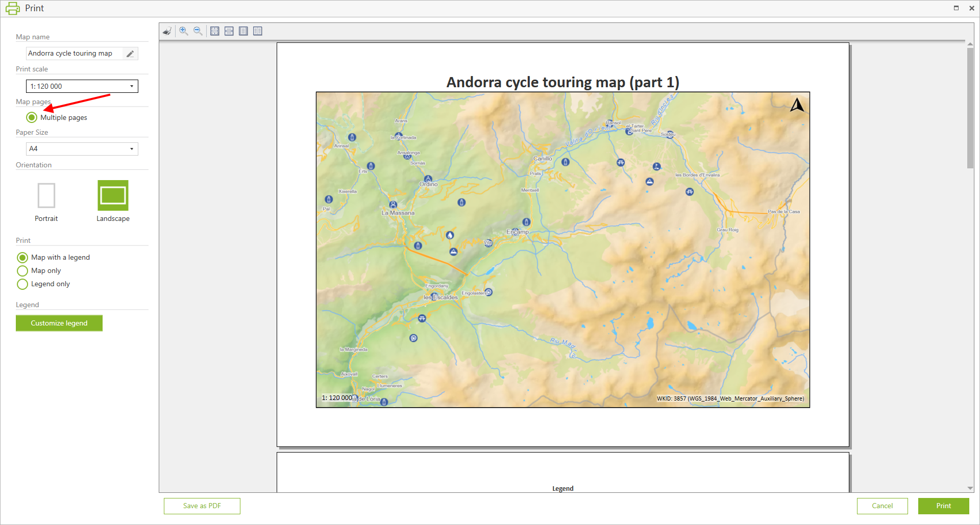Image resolution: width=980 pixels, height=525 pixels.
Task: Click the Customize legend button
Action: pyautogui.click(x=59, y=323)
